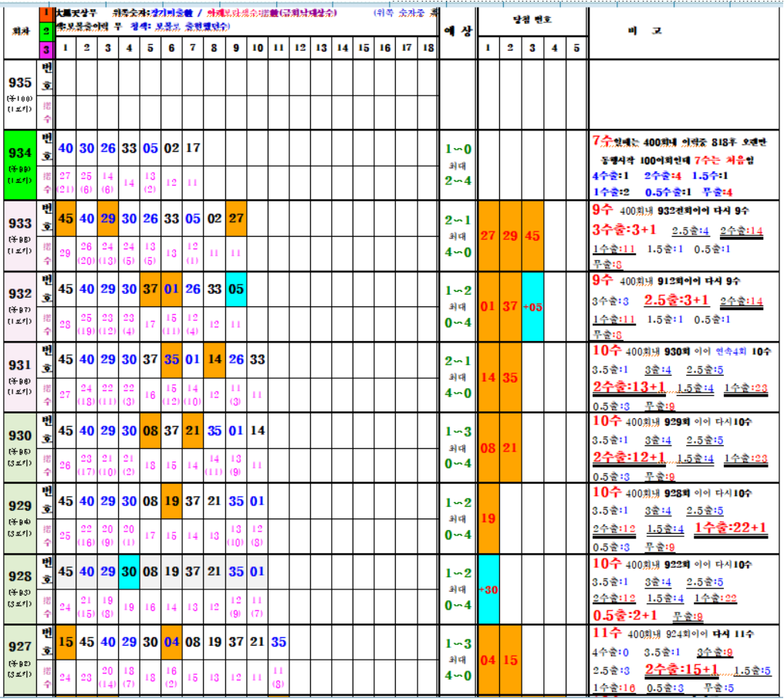
Task: Select winning number 19 for round 929
Action: [488, 518]
